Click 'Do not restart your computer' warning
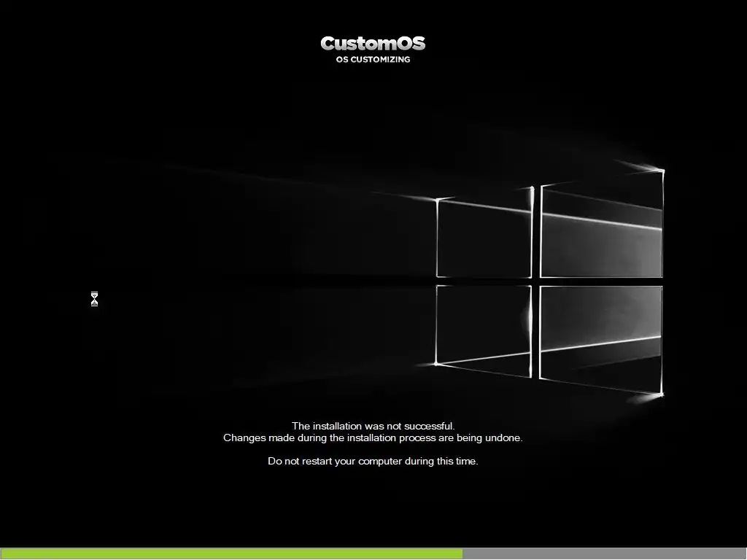The image size is (747, 560). click(x=373, y=461)
